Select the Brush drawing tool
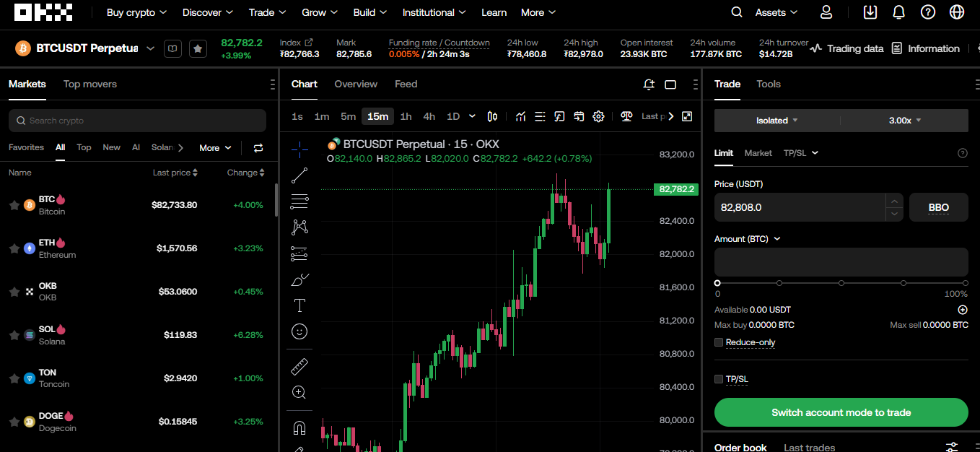 pyautogui.click(x=299, y=279)
